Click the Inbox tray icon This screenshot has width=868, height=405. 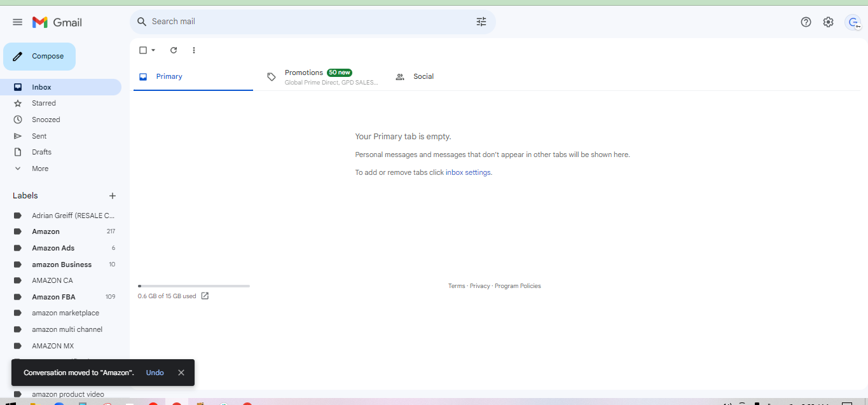click(x=18, y=87)
